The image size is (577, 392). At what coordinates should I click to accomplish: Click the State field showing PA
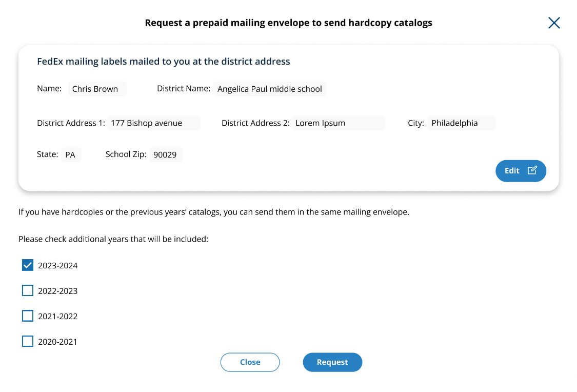click(x=71, y=154)
